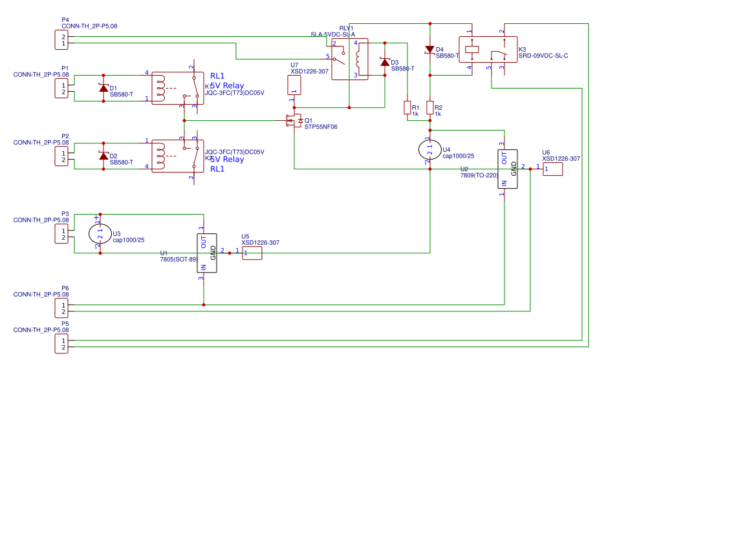Click diode D4 symbol near K3
Screen dimensions: 756x535
[x=429, y=50]
